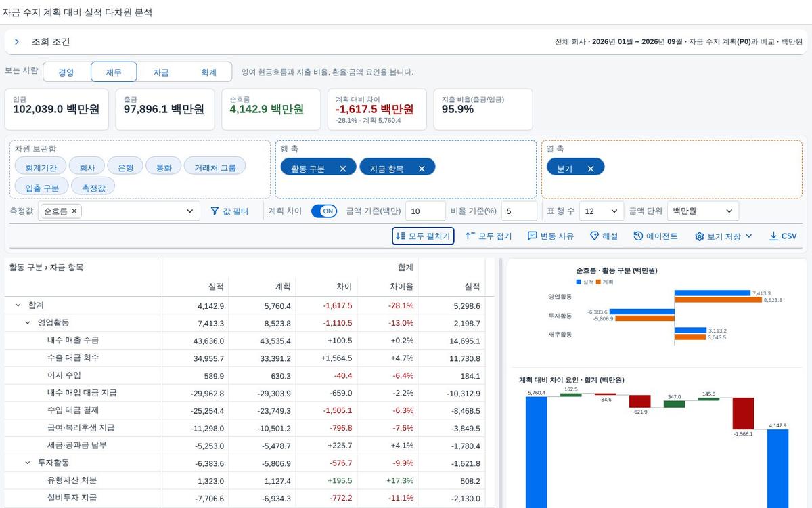Collapse the 영업활동 tree row
Viewport: 812px width, 508px height.
tap(28, 323)
